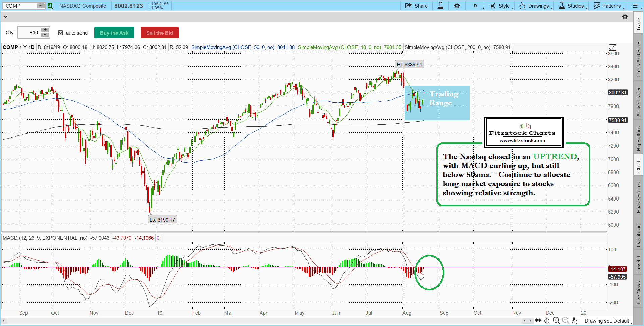This screenshot has width=644, height=326.
Task: Increase quantity with the plus stepper
Action: pos(45,30)
